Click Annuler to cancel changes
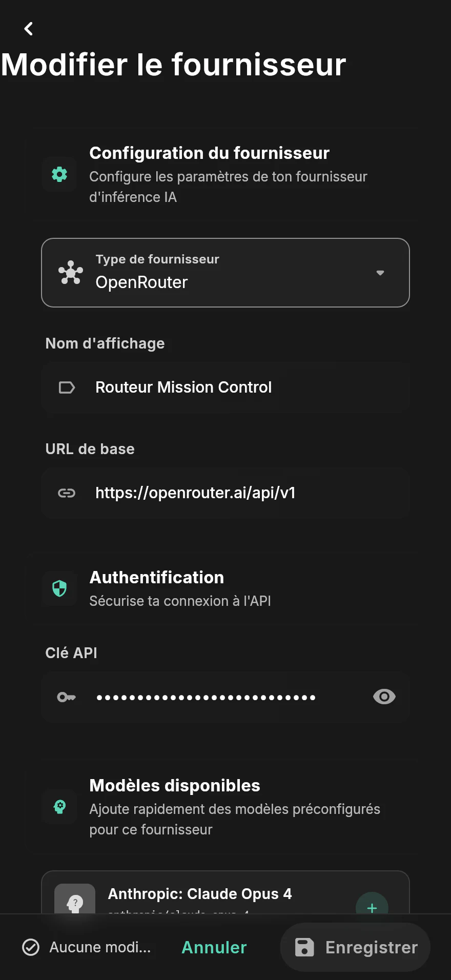The height and width of the screenshot is (980, 451). 214,947
